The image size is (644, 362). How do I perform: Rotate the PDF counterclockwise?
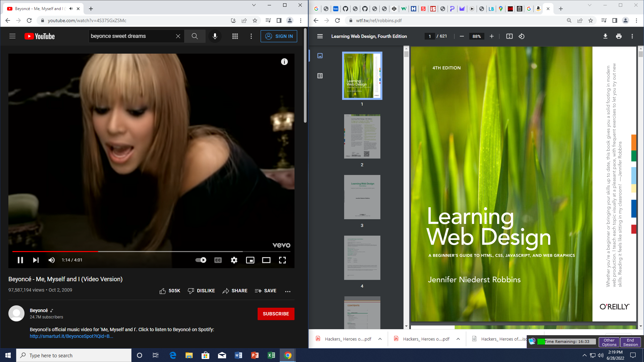521,36
